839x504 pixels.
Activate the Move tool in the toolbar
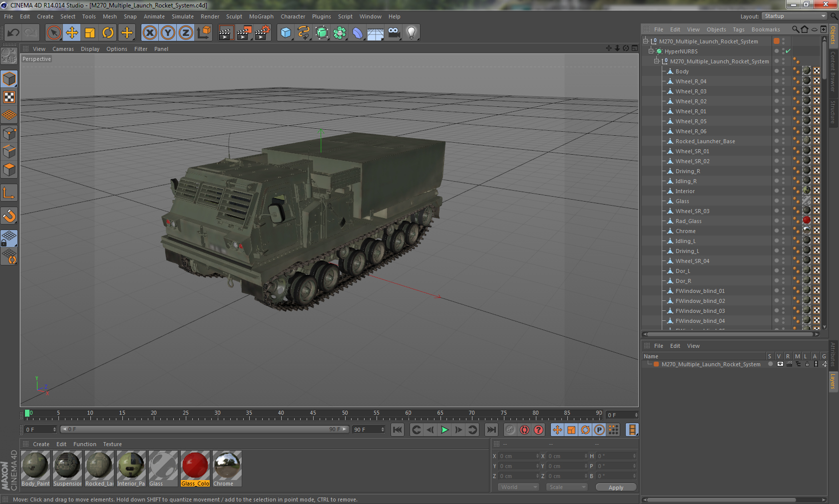point(72,33)
